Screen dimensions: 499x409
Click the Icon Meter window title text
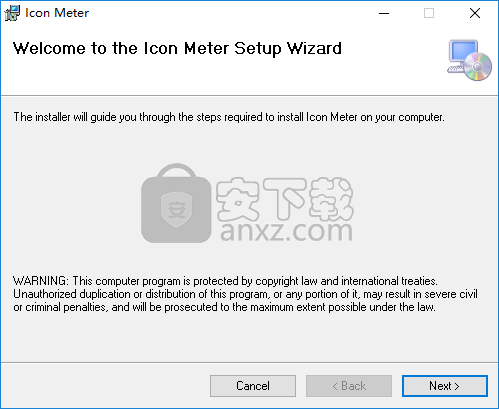click(x=57, y=13)
